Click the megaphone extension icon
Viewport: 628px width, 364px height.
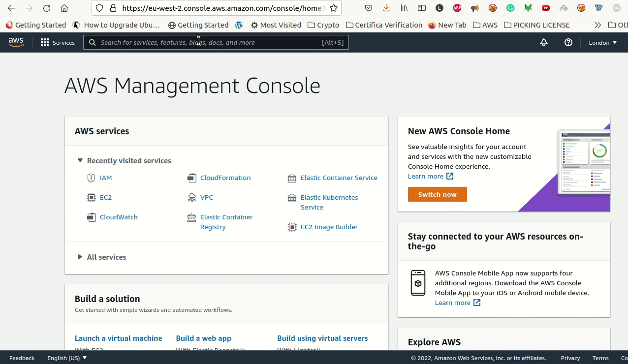pyautogui.click(x=475, y=8)
